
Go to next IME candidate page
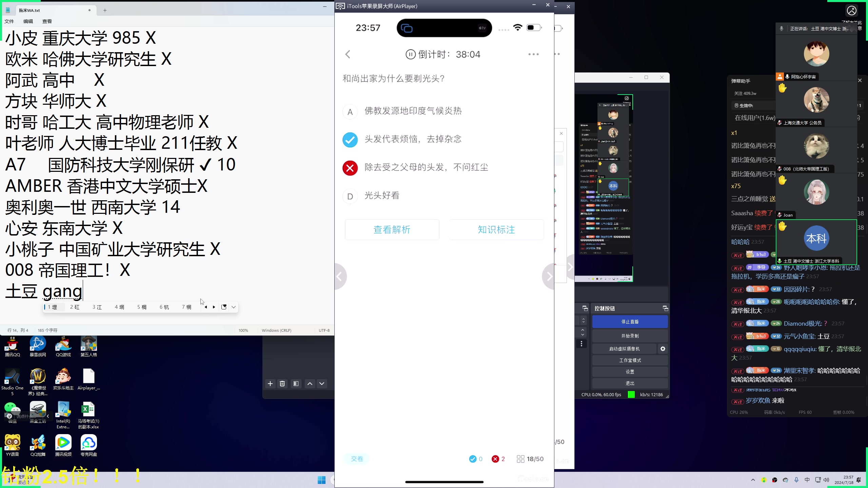214,307
